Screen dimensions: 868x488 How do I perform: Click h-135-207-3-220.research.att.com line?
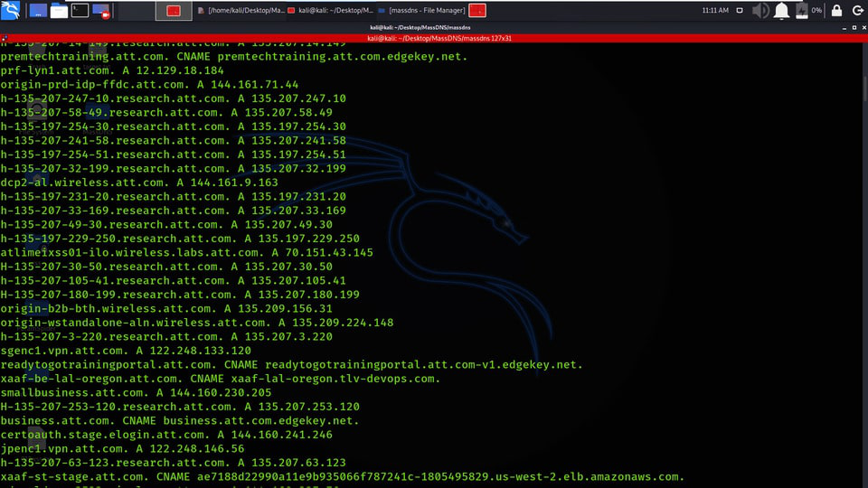pyautogui.click(x=166, y=337)
